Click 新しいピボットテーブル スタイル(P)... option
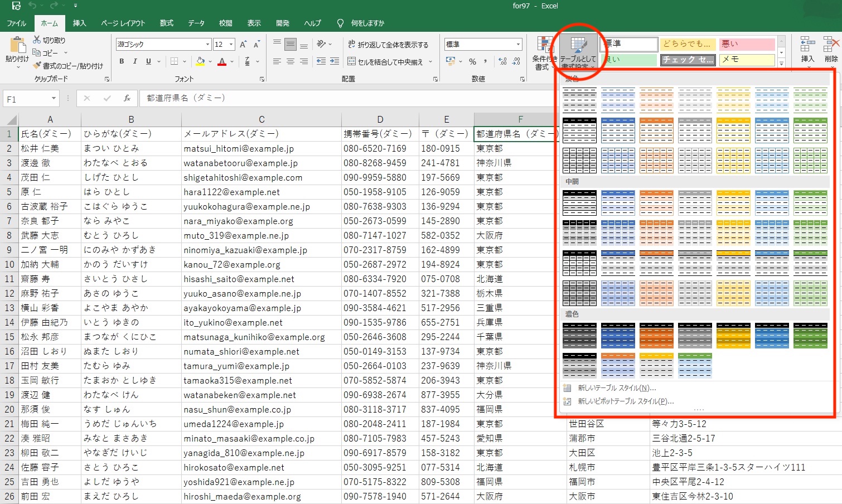The image size is (842, 504). click(619, 401)
